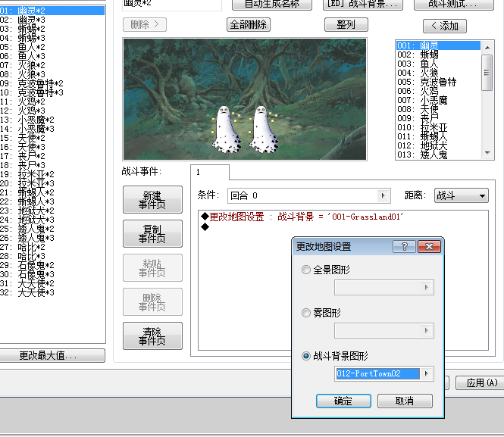Select enemy 001: 幽灵 in enemy list
The width and height of the screenshot is (504, 437).
(438, 45)
